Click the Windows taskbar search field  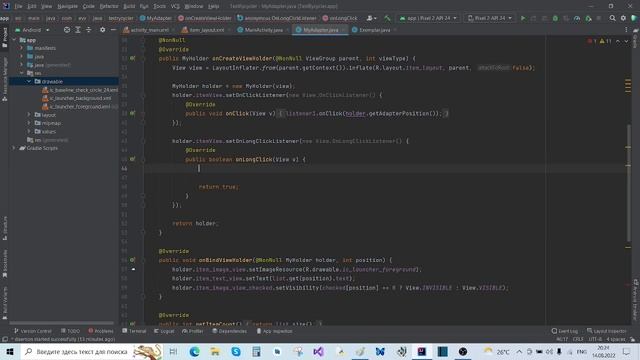pos(92,351)
